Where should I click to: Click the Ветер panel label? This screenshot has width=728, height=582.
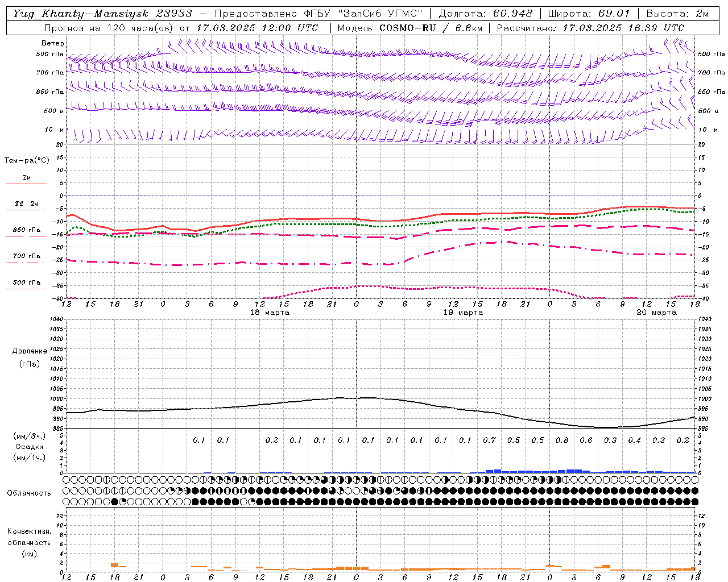[x=53, y=43]
